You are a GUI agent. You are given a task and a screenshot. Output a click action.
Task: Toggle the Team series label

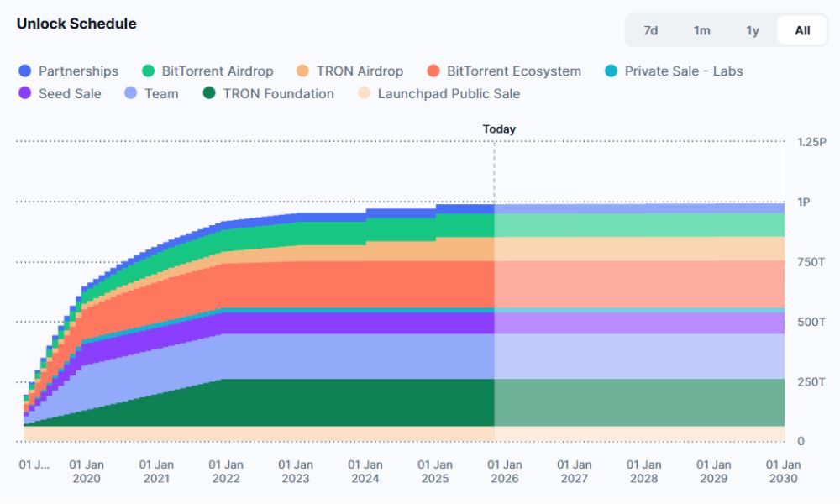pyautogui.click(x=161, y=94)
